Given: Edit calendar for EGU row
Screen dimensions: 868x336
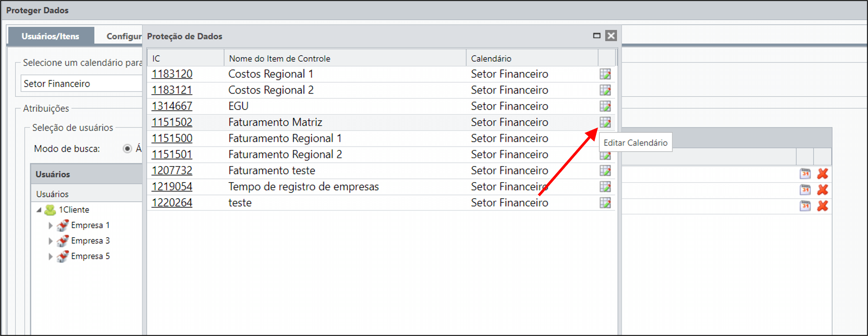Looking at the screenshot, I should tap(605, 106).
